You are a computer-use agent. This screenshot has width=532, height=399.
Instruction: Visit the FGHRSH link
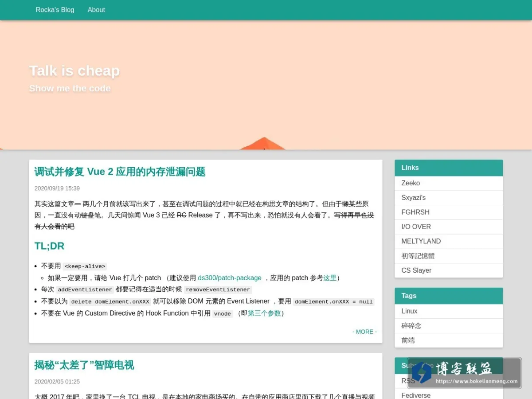449,212
